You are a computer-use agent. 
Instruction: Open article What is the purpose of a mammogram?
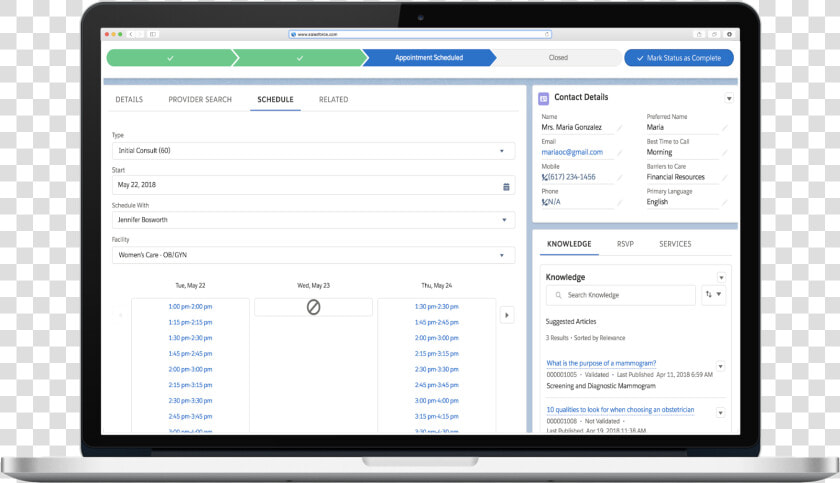601,363
